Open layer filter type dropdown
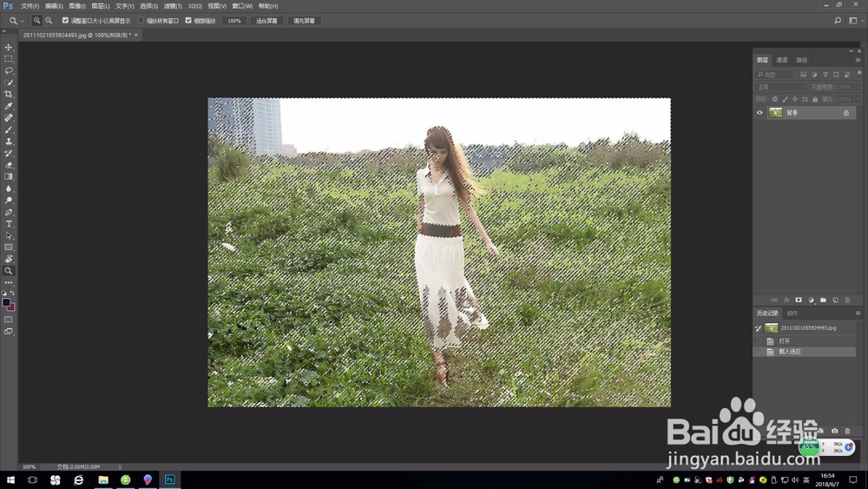Screen dimensions: 868x489 point(775,74)
